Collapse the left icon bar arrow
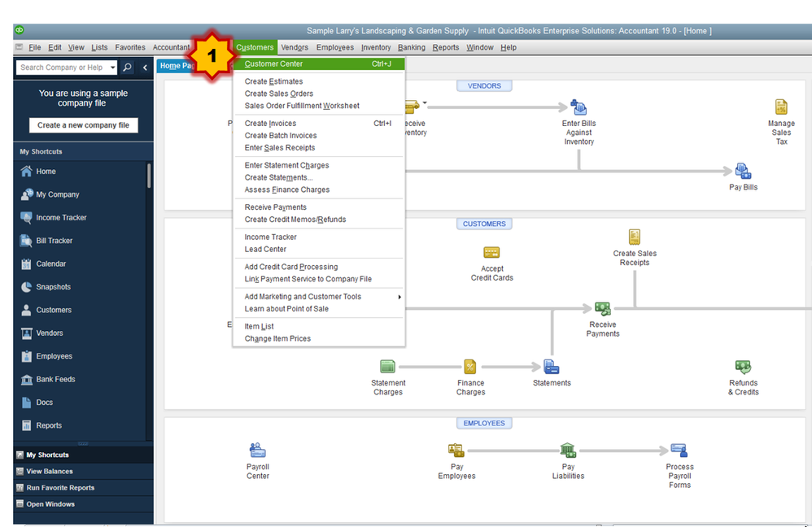This screenshot has height=527, width=812. point(145,68)
